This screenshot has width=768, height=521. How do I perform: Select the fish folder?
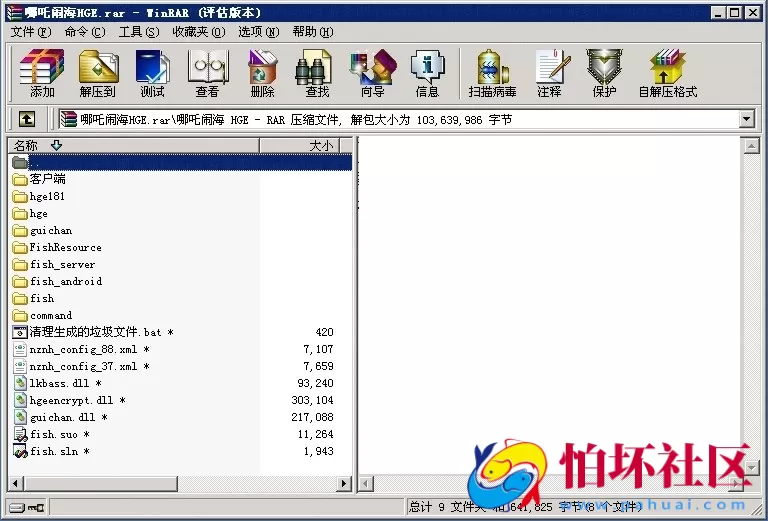(33, 298)
